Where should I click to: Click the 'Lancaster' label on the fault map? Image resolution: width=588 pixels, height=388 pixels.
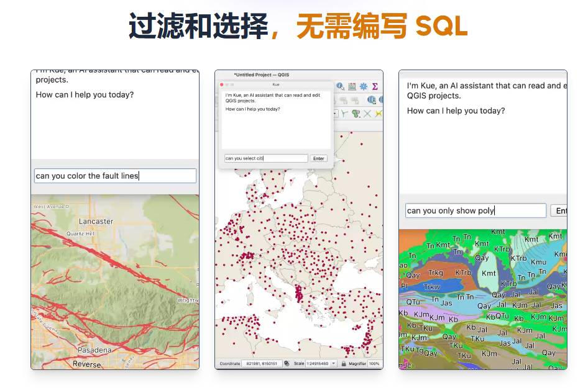coord(96,222)
